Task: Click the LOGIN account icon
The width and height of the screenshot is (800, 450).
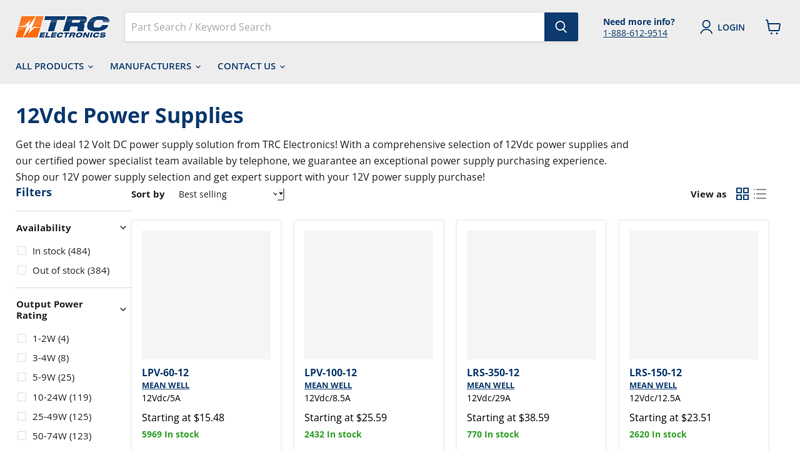Action: (x=706, y=27)
